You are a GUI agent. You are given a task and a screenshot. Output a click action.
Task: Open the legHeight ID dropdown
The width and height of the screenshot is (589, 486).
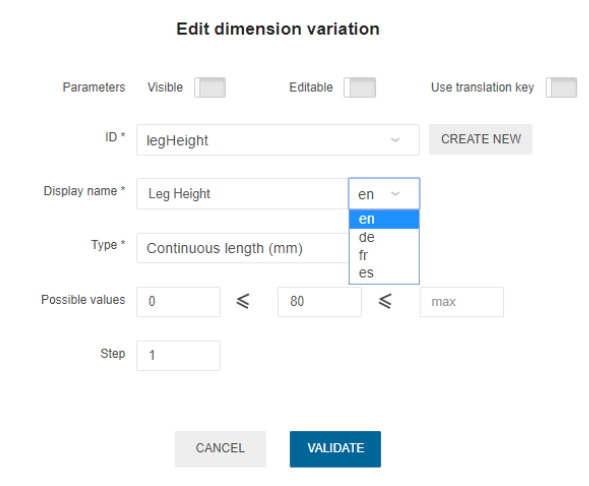tap(278, 140)
